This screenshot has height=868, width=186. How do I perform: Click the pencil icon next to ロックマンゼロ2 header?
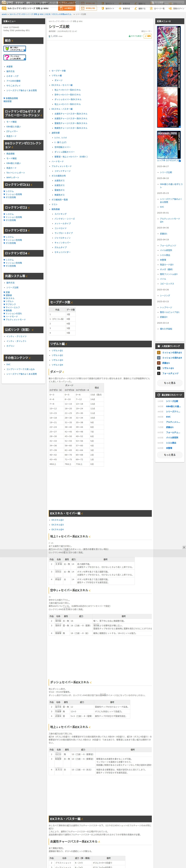[x=29, y=208]
